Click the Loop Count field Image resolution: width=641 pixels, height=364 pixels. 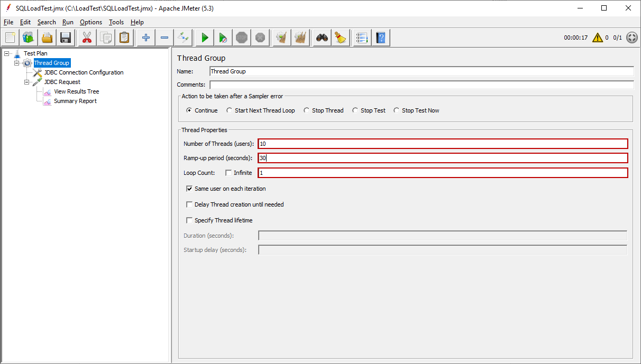(x=443, y=173)
